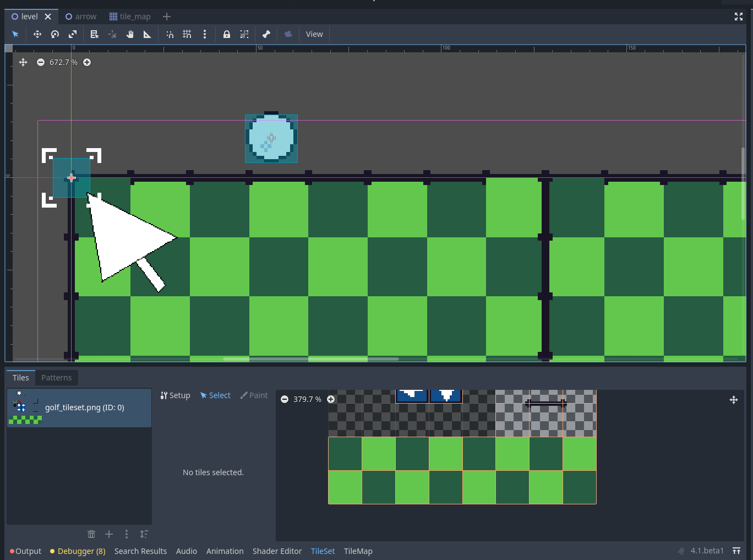Choose the Pan mode tool

click(x=129, y=34)
